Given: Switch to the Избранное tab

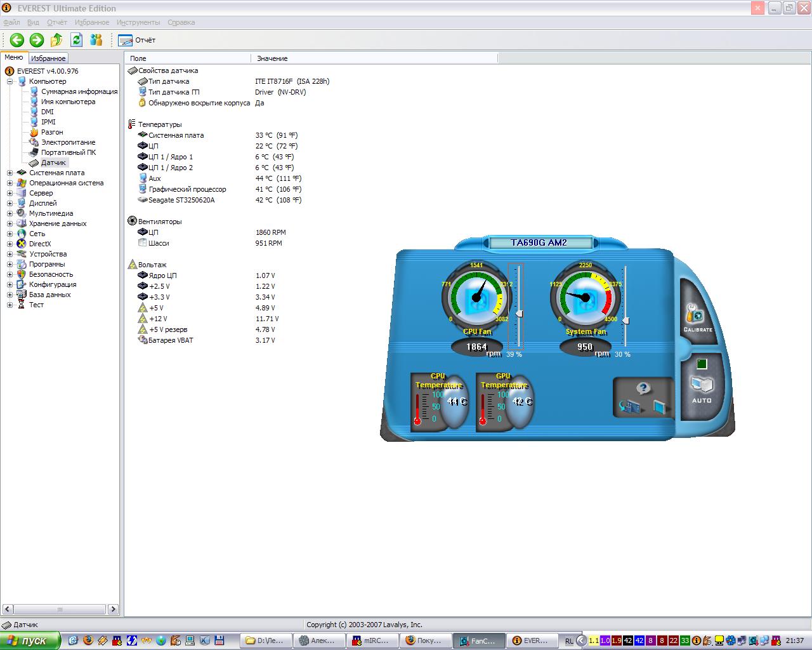Looking at the screenshot, I should tap(48, 58).
